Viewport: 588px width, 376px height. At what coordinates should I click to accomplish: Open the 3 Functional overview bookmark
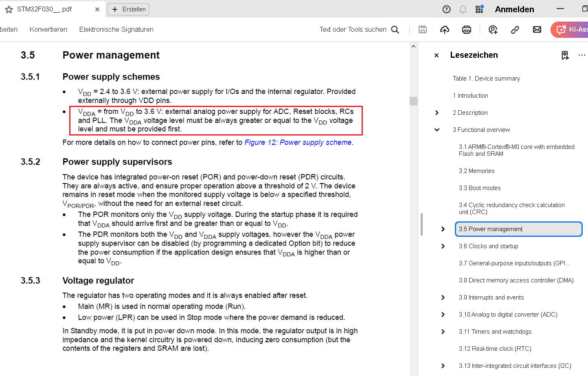coord(481,130)
